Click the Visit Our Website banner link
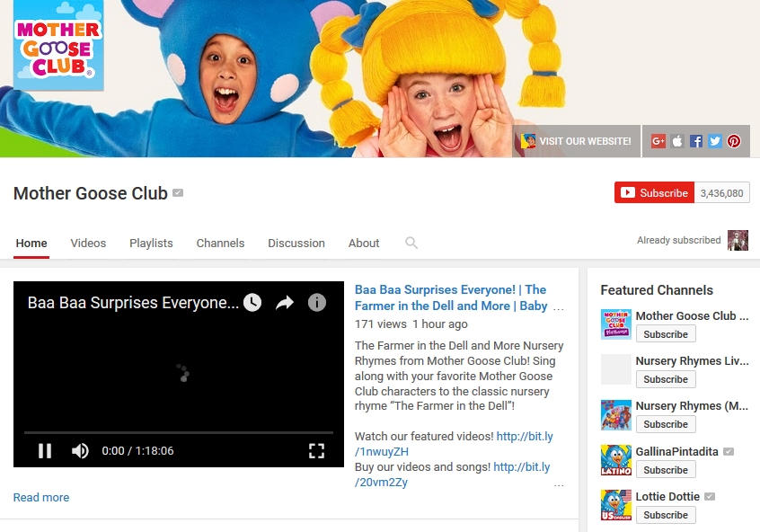This screenshot has height=532, width=760. tap(577, 141)
